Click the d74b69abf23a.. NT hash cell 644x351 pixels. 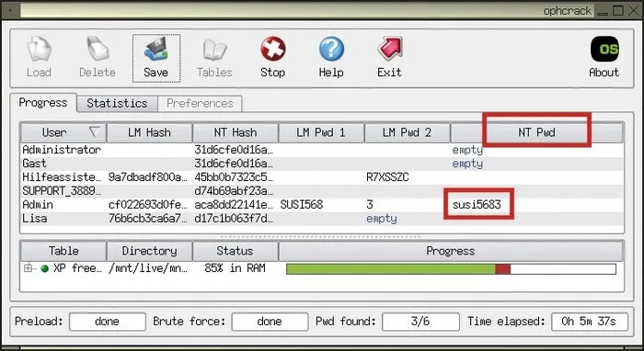tap(234, 191)
